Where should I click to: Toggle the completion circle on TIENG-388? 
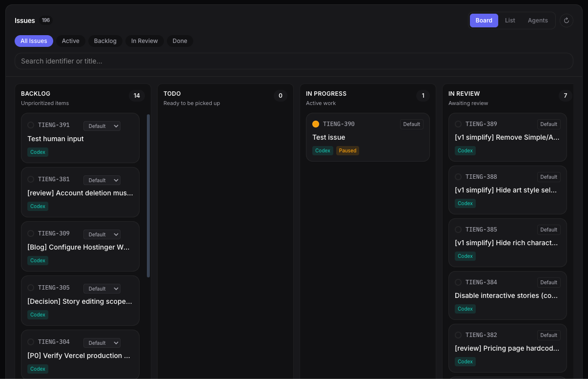click(x=458, y=177)
